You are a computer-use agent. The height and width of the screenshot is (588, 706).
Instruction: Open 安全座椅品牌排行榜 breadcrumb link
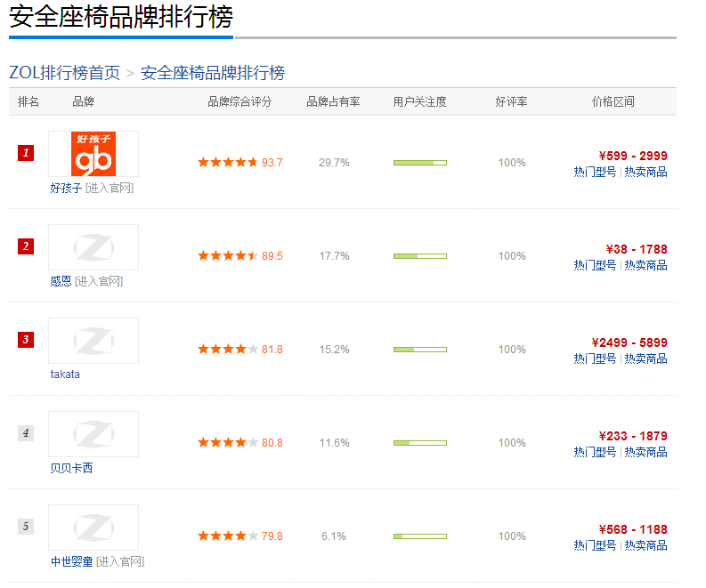[x=213, y=73]
